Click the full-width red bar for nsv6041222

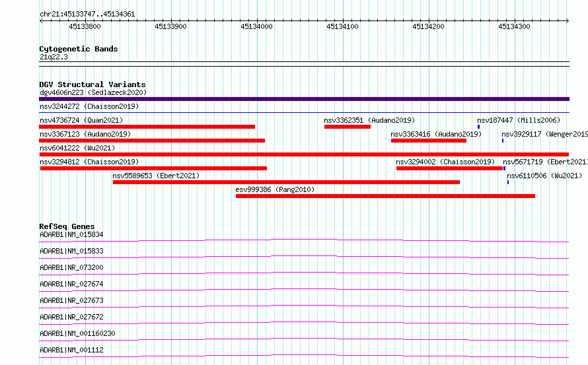tap(304, 154)
